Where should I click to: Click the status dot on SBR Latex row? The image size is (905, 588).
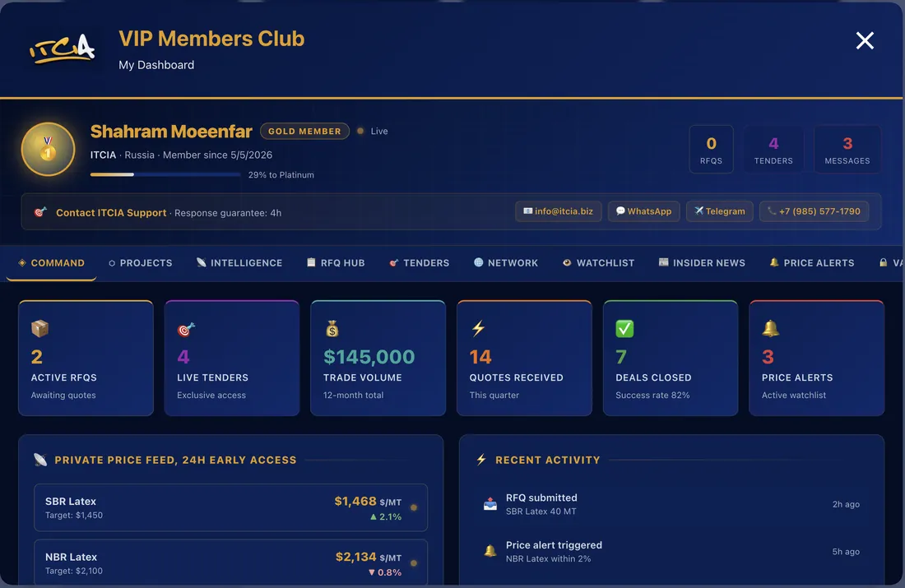414,507
